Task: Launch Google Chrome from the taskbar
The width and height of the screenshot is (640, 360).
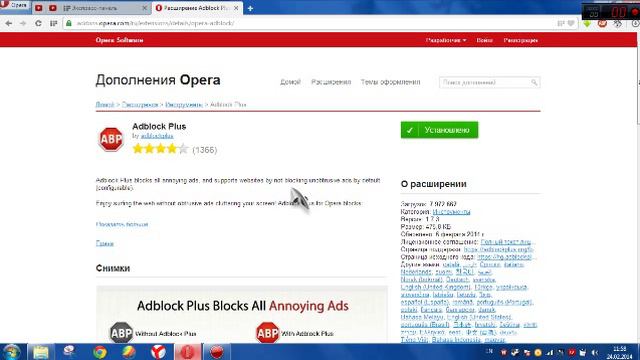Action: point(100,352)
